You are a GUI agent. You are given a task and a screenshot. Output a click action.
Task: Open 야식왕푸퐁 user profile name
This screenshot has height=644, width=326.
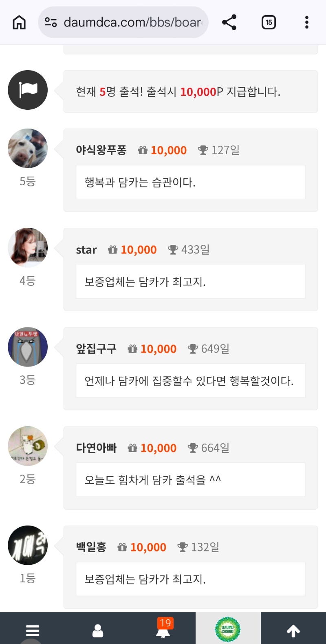pyautogui.click(x=101, y=150)
